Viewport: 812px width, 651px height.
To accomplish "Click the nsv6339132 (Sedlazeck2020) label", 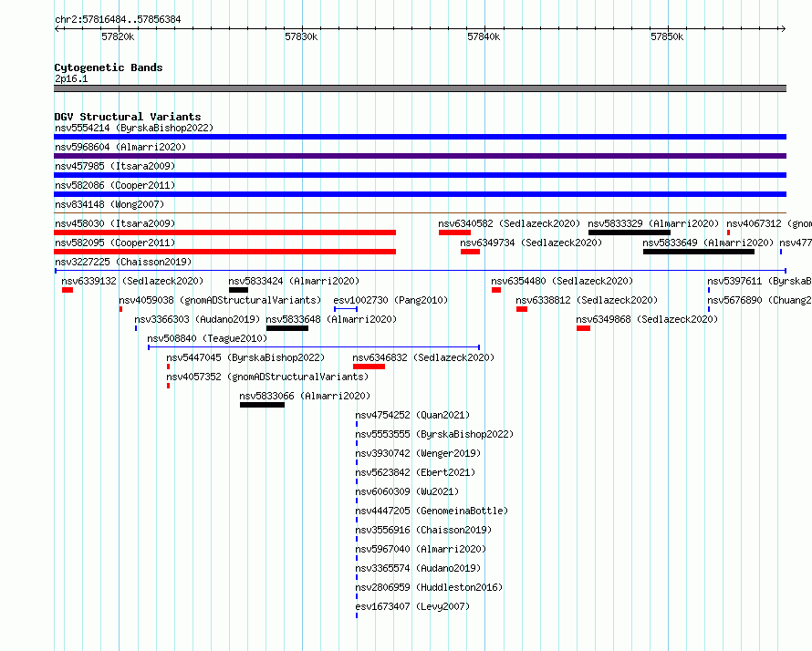I will pyautogui.click(x=132, y=281).
